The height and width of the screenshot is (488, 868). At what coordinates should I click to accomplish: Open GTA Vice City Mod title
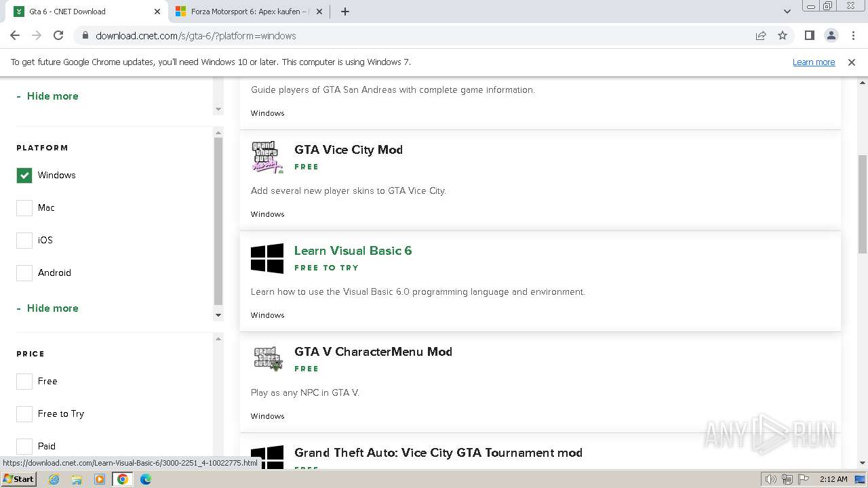[349, 150]
